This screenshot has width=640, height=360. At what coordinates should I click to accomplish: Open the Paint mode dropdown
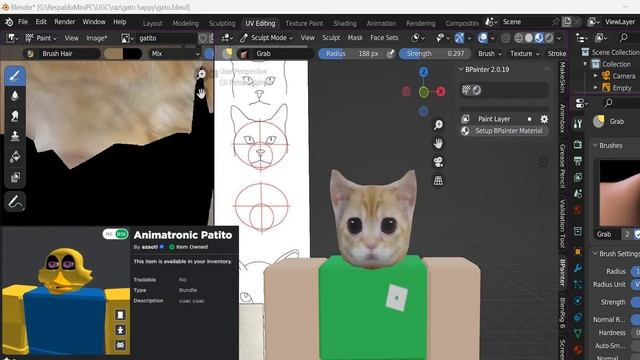41,38
